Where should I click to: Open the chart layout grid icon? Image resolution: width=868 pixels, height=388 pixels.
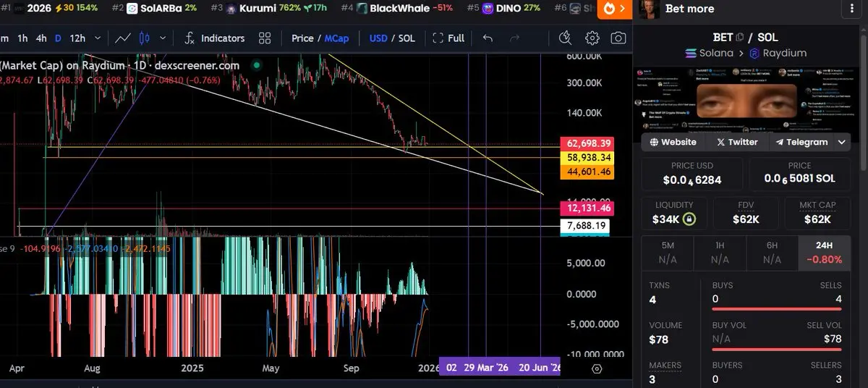point(265,38)
